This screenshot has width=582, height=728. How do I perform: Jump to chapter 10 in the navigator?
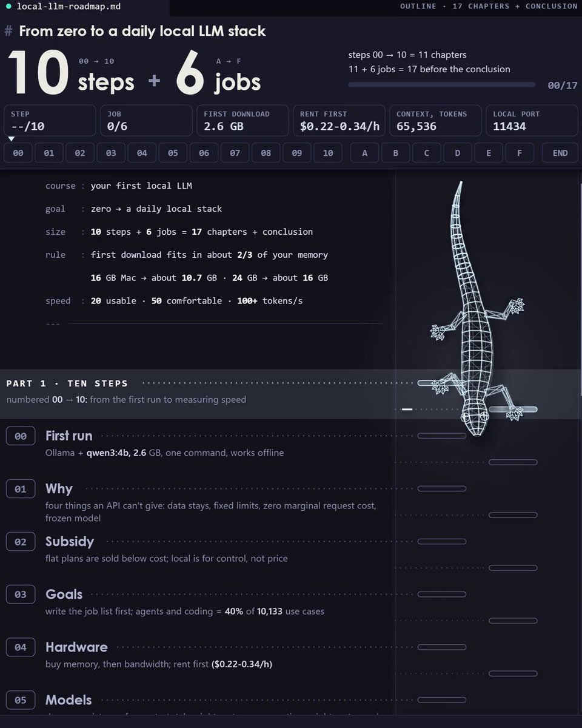[328, 153]
